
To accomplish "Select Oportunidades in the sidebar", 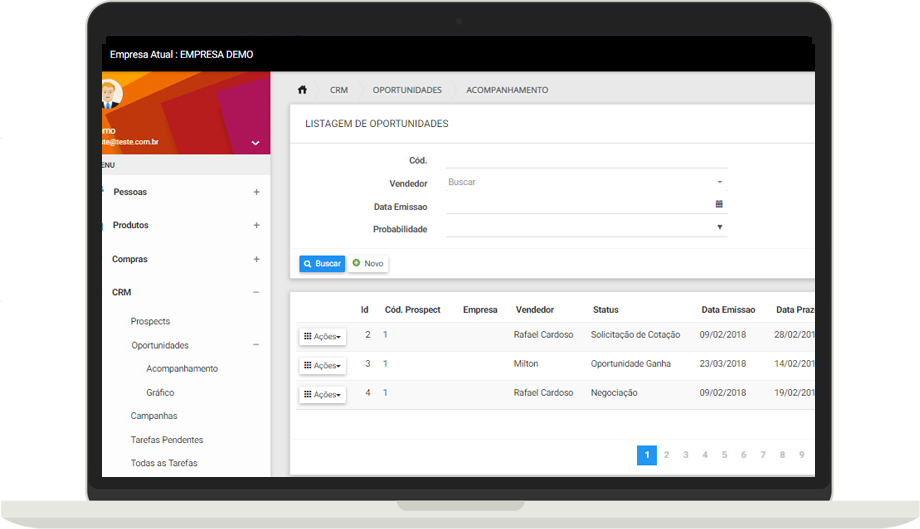I will click(160, 345).
